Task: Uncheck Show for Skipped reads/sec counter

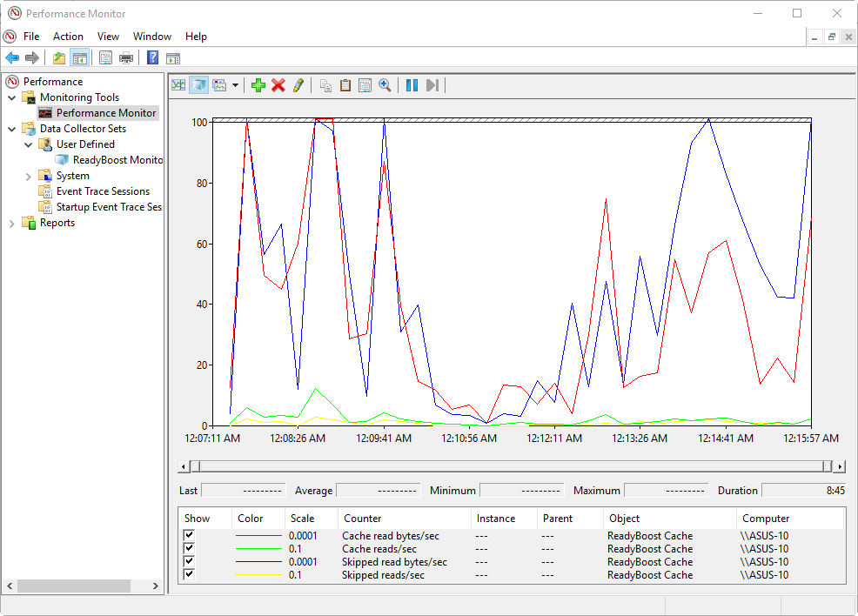Action: [189, 575]
